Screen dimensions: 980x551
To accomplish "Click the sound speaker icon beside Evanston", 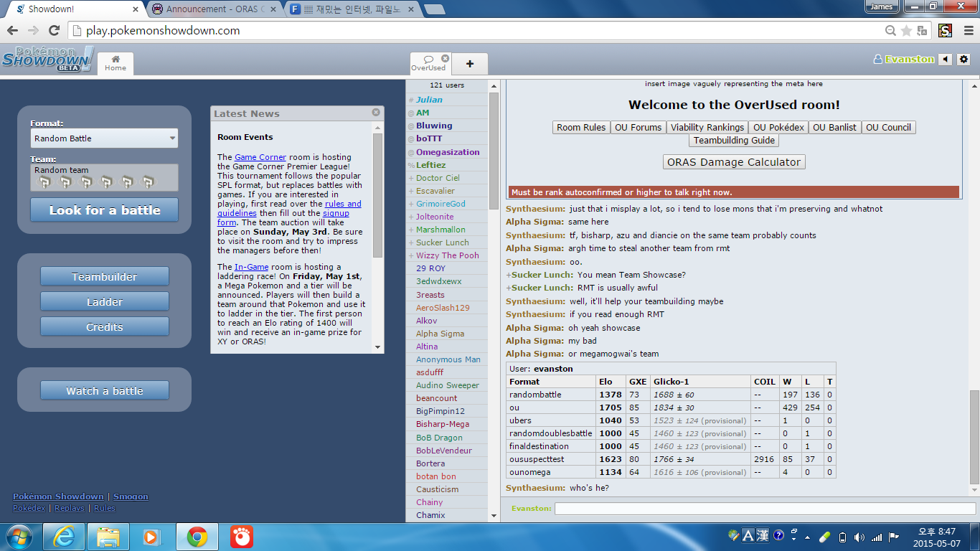I will 946,60.
